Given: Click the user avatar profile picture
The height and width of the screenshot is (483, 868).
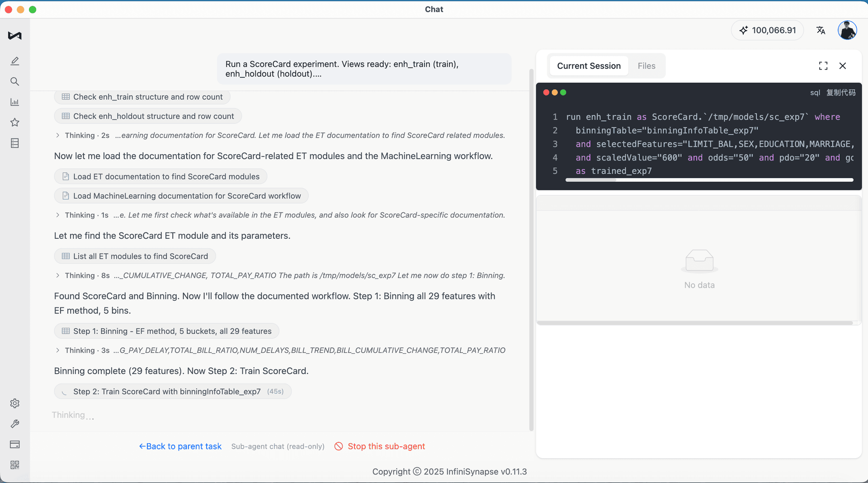Looking at the screenshot, I should click(x=847, y=30).
